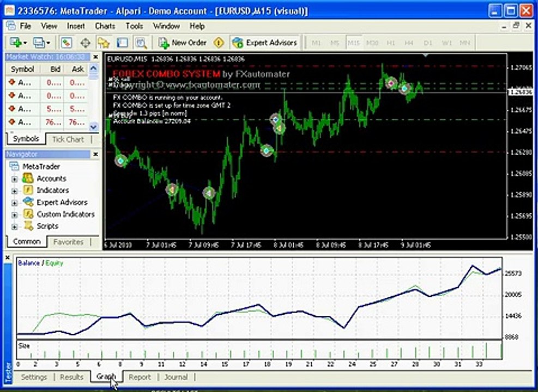
Task: Switch chart to M1 timeframe
Action: [316, 43]
